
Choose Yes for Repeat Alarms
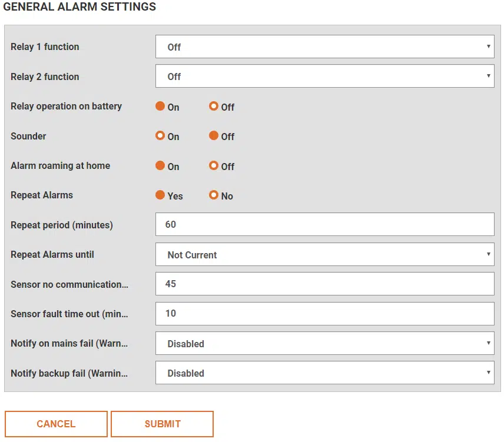[x=160, y=195]
